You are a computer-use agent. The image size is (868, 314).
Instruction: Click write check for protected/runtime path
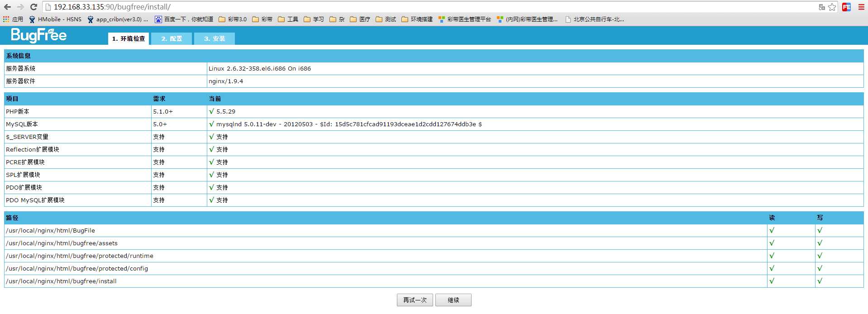pos(820,256)
